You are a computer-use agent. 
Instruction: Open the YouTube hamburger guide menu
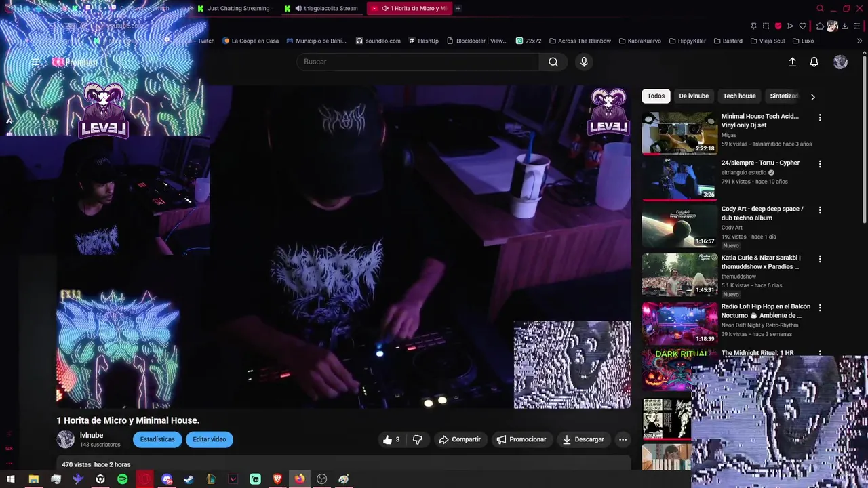point(35,62)
